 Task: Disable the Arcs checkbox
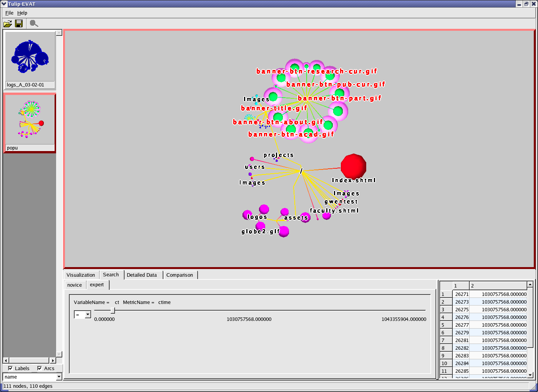click(x=40, y=368)
